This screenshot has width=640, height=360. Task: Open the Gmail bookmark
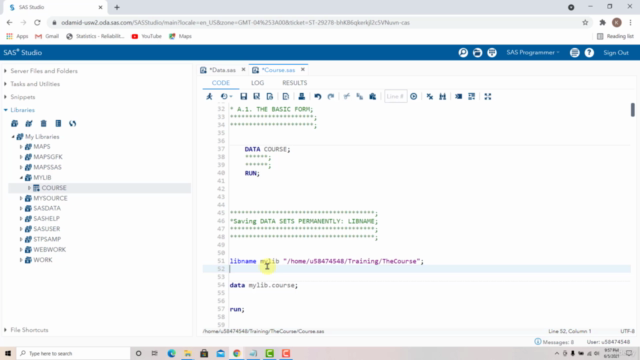pos(47,36)
